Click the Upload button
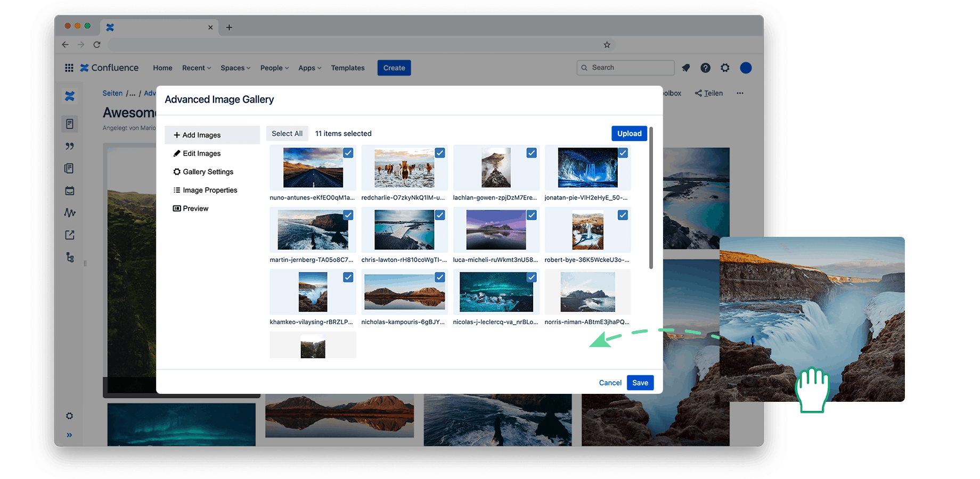This screenshot has width=980, height=479. (x=629, y=134)
